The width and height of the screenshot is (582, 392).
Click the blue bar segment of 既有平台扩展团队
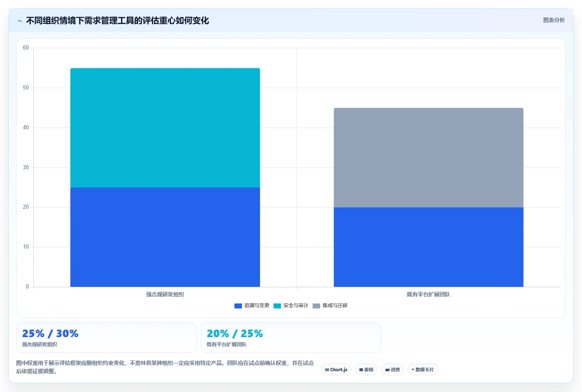(428, 247)
